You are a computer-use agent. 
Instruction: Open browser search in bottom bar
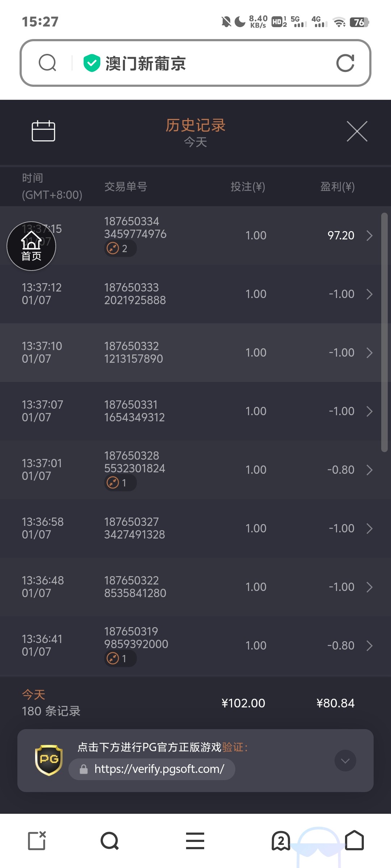coord(110,841)
